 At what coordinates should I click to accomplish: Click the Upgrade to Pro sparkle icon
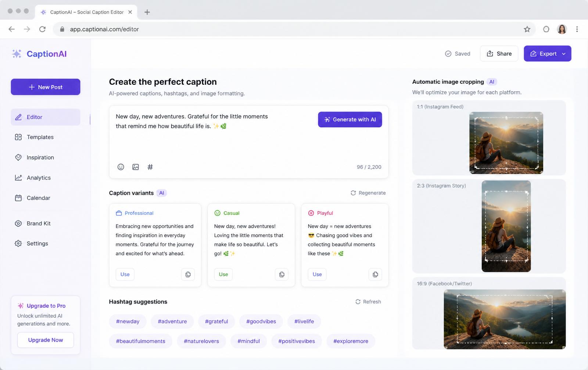tap(21, 306)
